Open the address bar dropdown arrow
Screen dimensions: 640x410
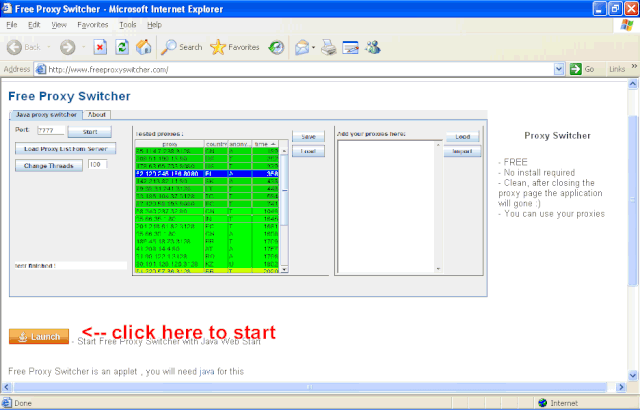pos(559,69)
